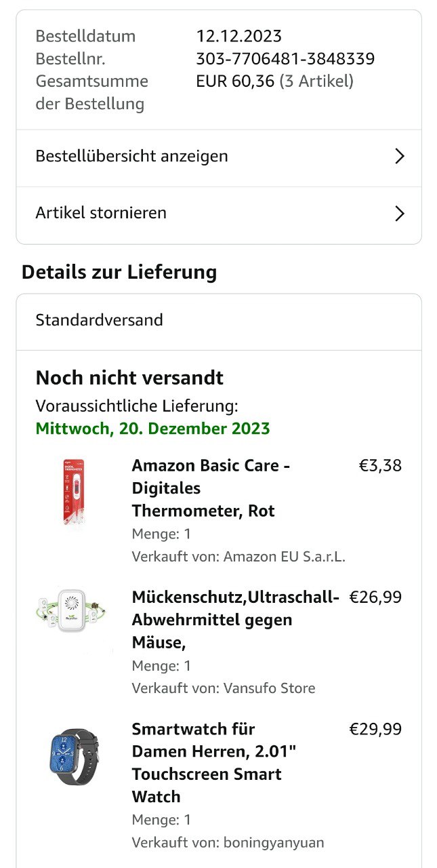Open Amazon Basic Care Digitales Thermometer title
This screenshot has width=437, height=868.
(x=211, y=488)
